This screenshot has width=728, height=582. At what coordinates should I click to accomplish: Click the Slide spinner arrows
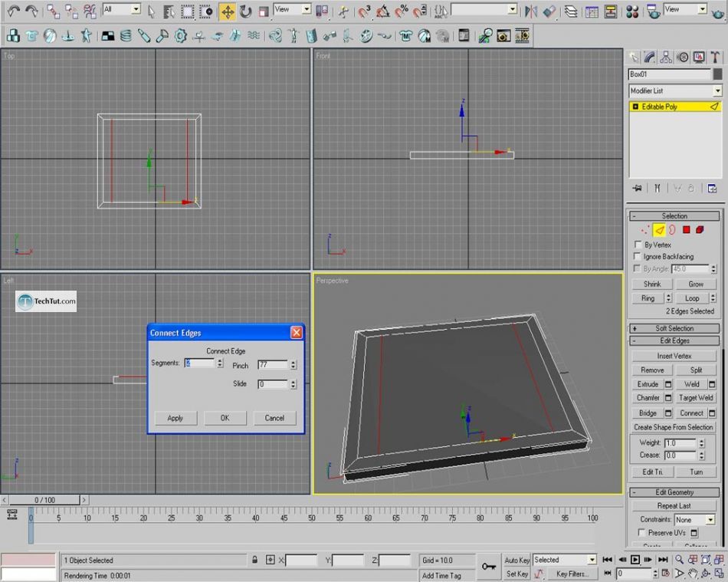tap(293, 384)
